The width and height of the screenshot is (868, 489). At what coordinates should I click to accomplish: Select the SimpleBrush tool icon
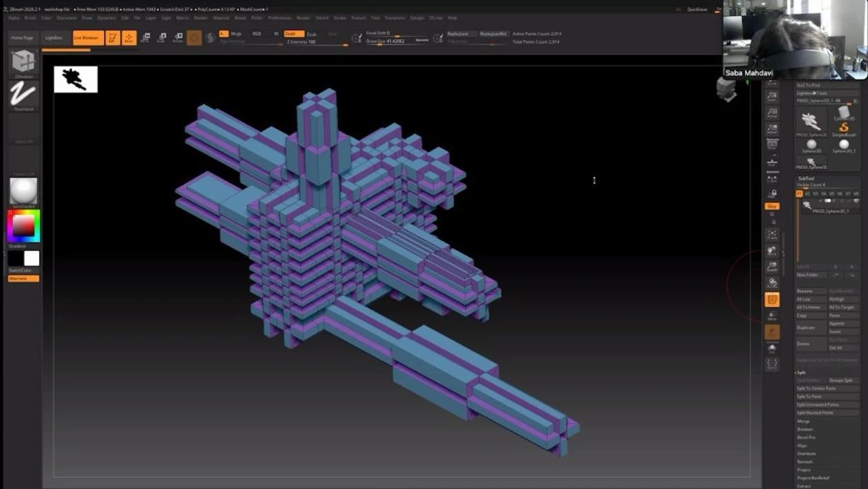(x=844, y=128)
